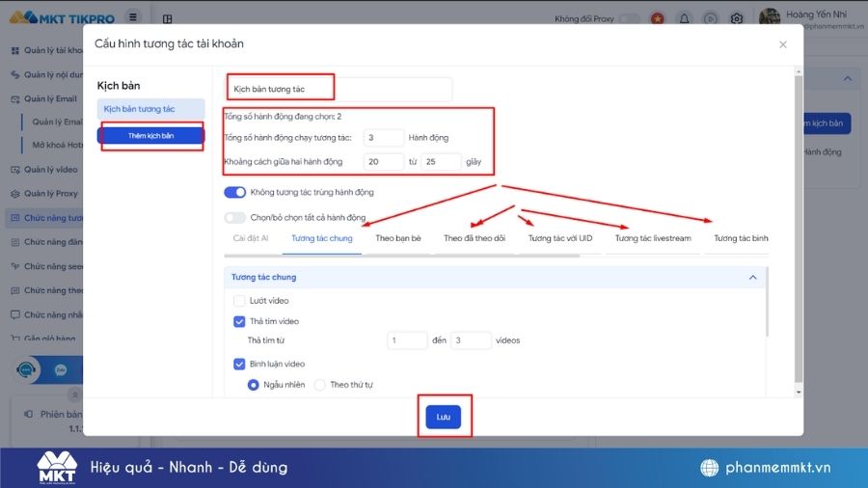Open the layout panel icon in top bar
868x488 pixels.
pos(167,19)
